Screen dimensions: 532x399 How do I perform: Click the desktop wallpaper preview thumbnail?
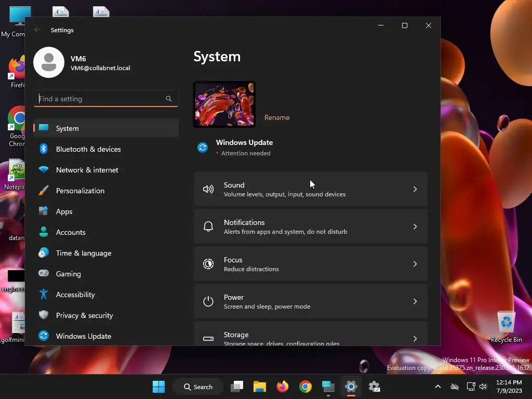coord(224,104)
